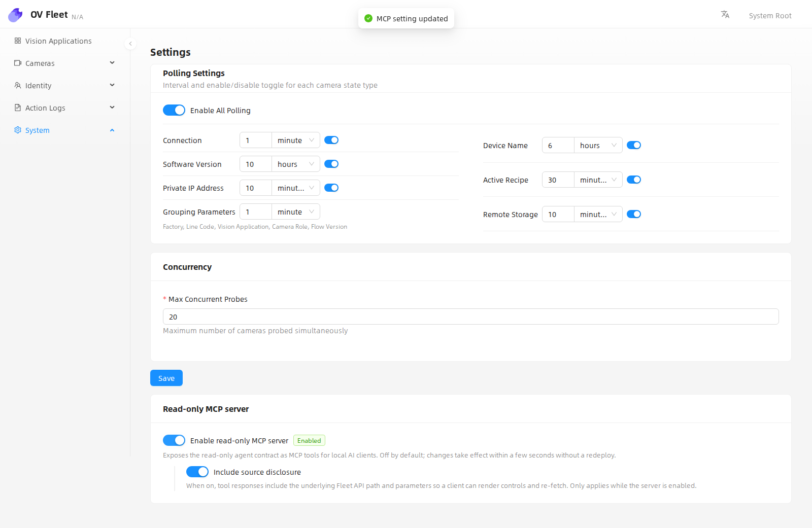Open the Action Logs sidebar menu
Screen dimensions: 812x528
[x=65, y=108]
